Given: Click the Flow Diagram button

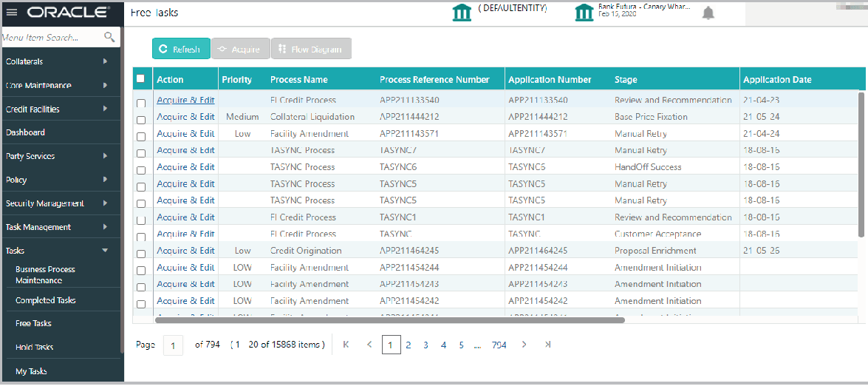Looking at the screenshot, I should (x=311, y=49).
